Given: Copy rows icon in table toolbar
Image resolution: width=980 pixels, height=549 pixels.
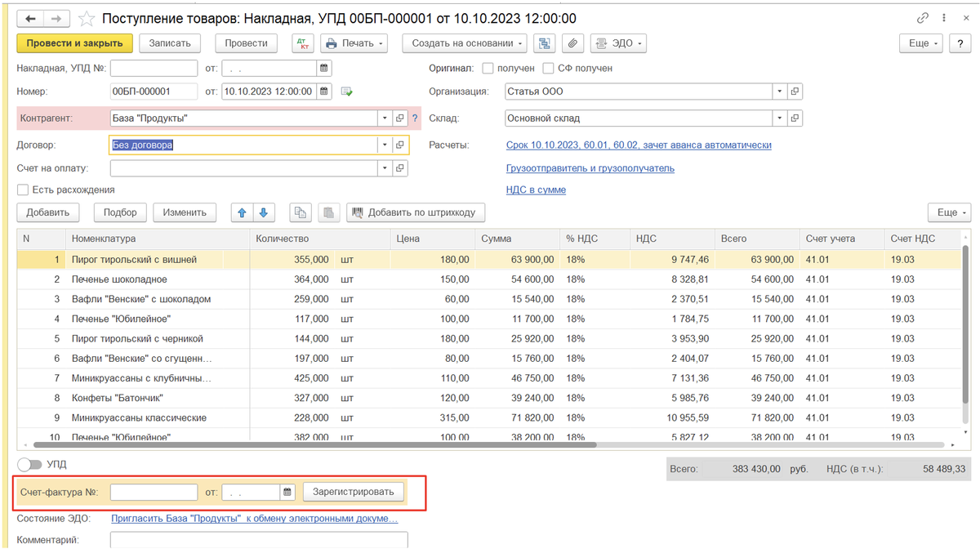Looking at the screenshot, I should (x=300, y=212).
